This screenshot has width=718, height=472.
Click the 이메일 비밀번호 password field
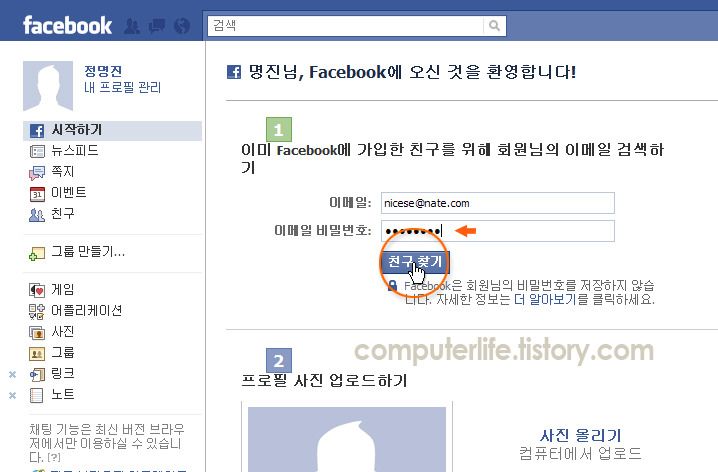(x=498, y=231)
